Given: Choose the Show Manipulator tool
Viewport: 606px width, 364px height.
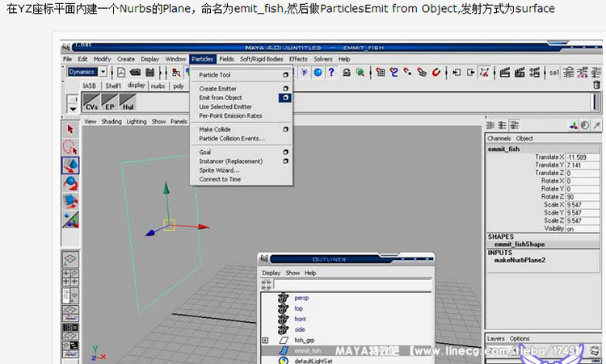Looking at the screenshot, I should 70,220.
